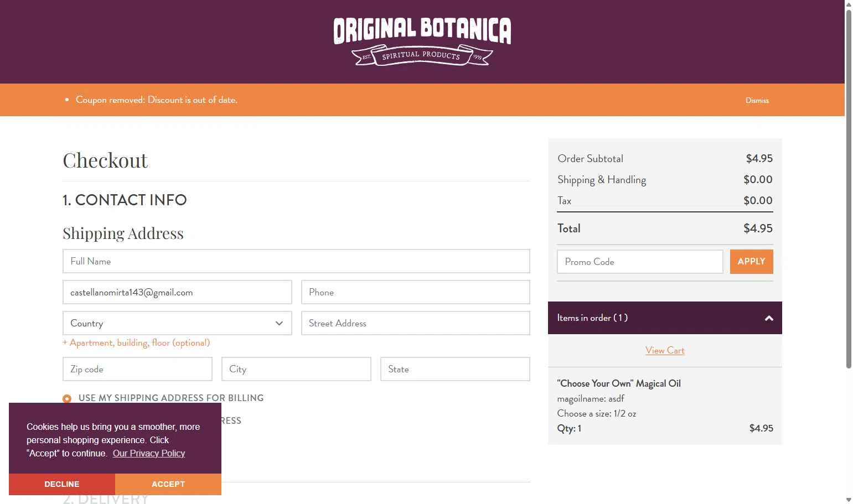Click the Total label in summary

pos(568,228)
